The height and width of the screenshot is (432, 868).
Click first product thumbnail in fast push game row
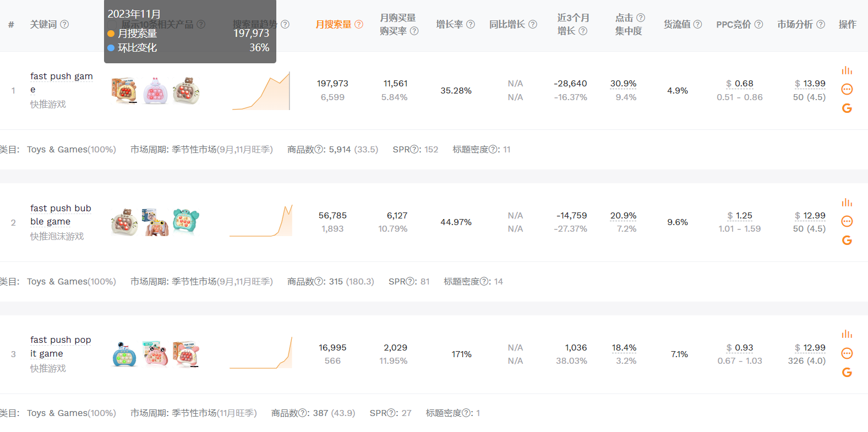tap(124, 91)
